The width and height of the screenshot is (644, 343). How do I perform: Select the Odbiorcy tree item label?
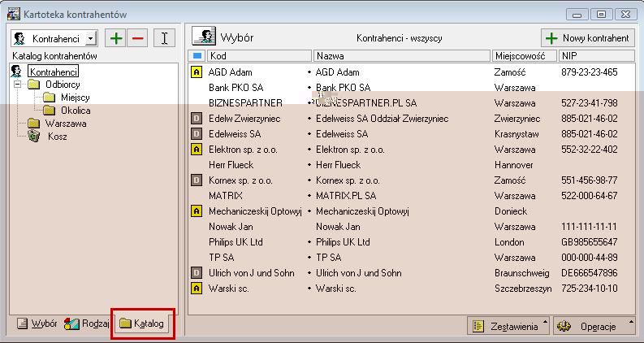tap(63, 85)
